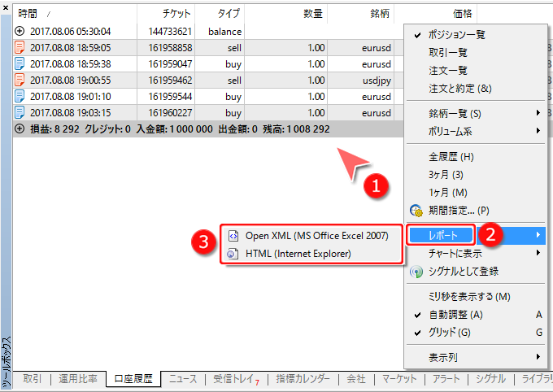Expand the チャートに表示 submenu
553x392 pixels.
[476, 253]
